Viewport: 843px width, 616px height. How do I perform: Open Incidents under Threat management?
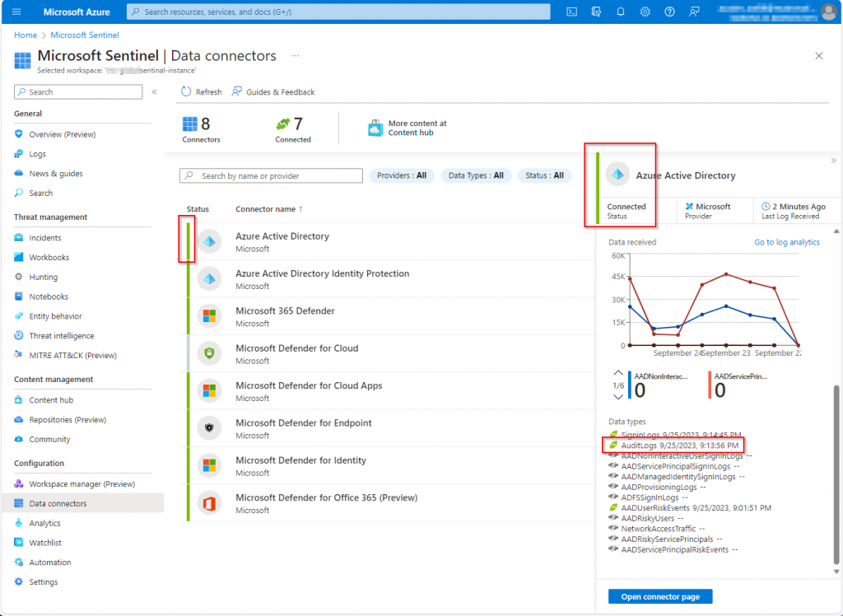45,238
